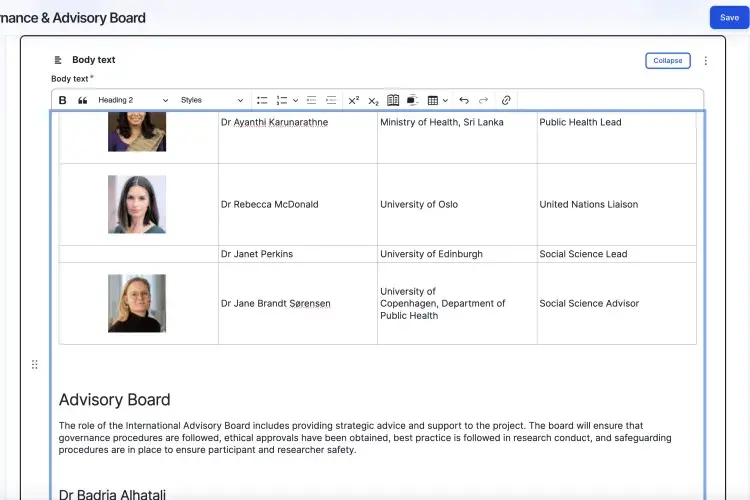
Task: Increase indent of the text
Action: point(331,100)
